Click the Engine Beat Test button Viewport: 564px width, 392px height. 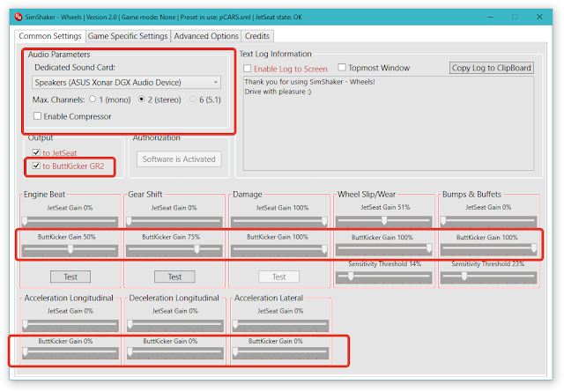pos(70,277)
